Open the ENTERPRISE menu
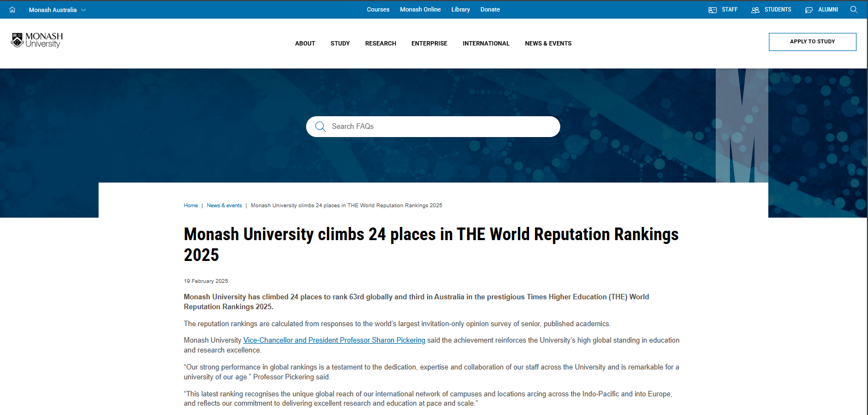 pyautogui.click(x=429, y=43)
